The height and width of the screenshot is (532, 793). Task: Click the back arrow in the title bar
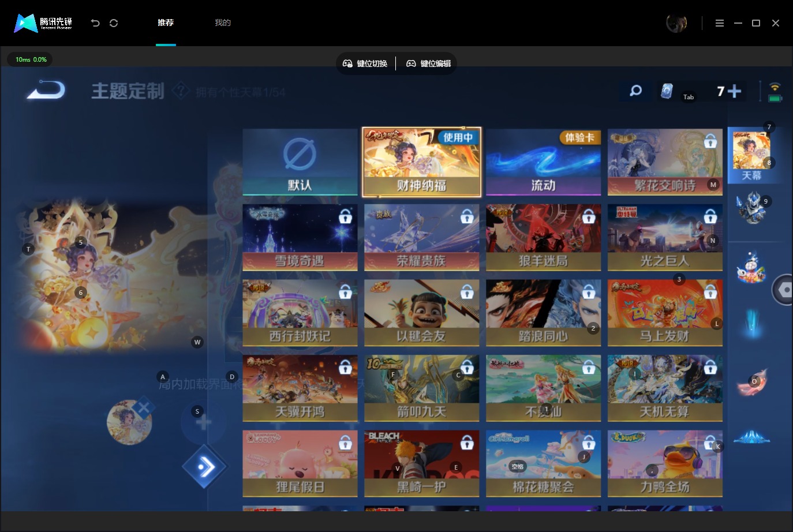(95, 23)
